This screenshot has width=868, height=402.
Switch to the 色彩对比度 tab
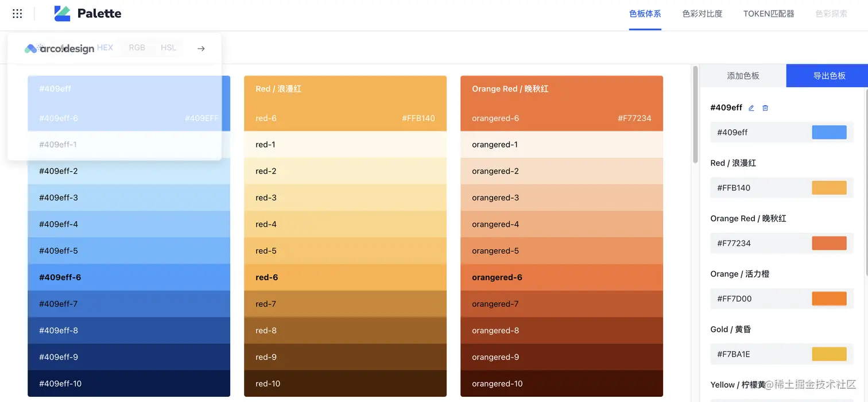click(x=702, y=14)
